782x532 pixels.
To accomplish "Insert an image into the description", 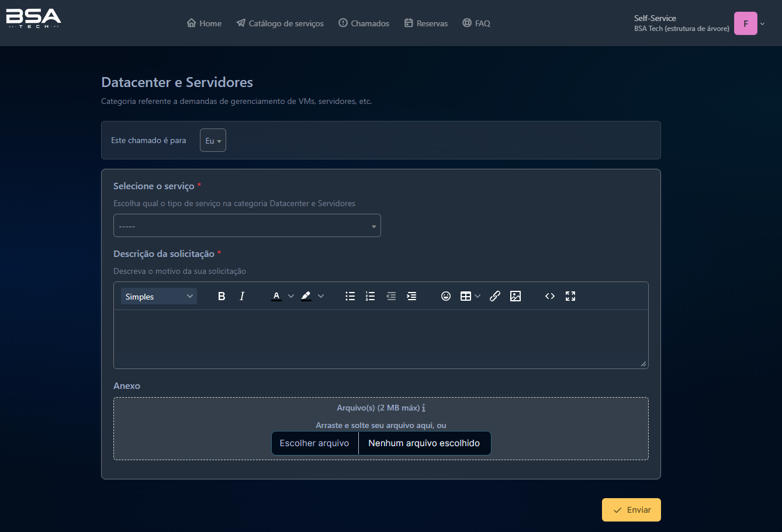I will coord(515,297).
